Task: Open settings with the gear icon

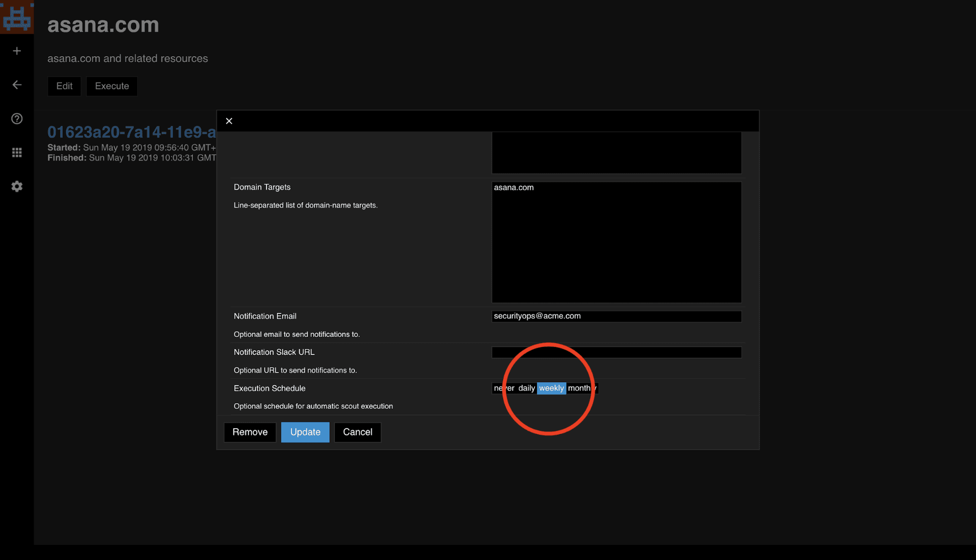Action: coord(17,187)
